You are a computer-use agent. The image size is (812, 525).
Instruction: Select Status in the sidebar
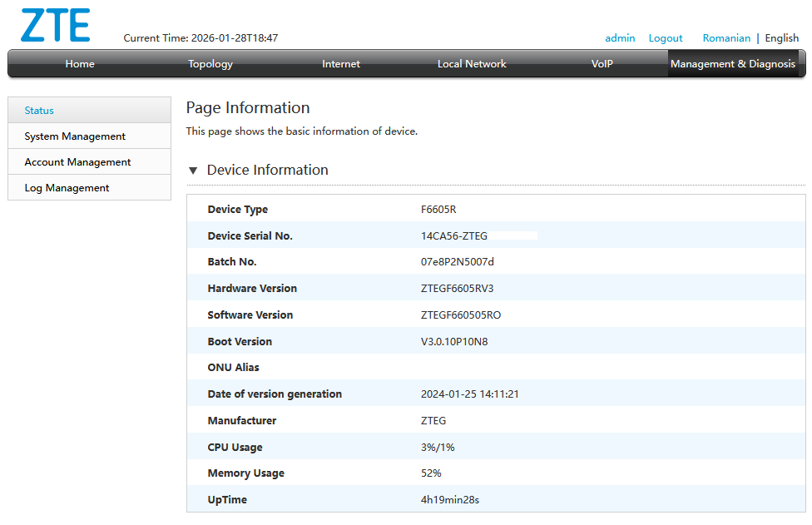pyautogui.click(x=38, y=110)
